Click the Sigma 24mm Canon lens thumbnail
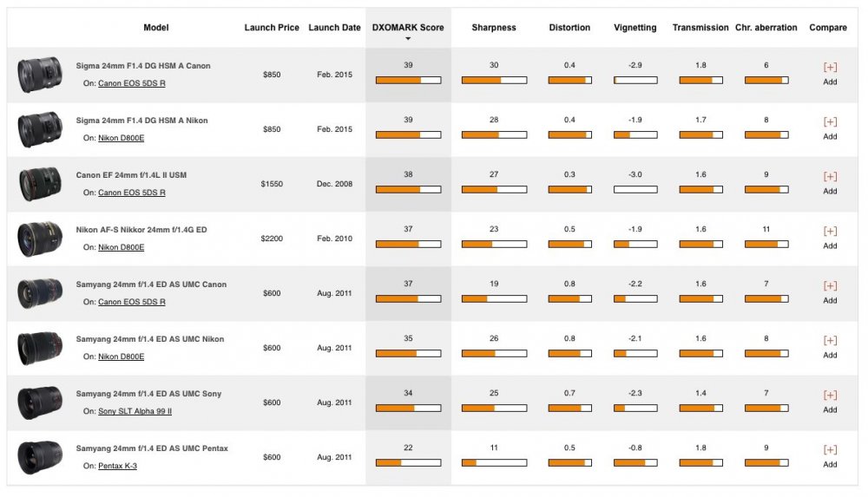Viewport: 868px width, 497px height. [x=40, y=75]
